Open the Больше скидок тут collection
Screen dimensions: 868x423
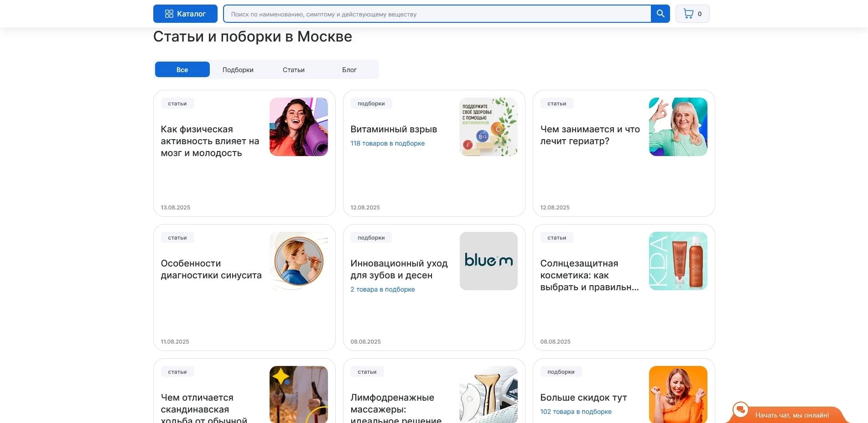click(583, 398)
